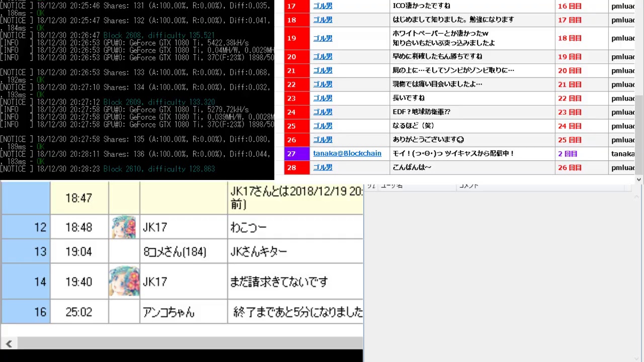
Task: Open the tanaka@Blockchain user link
Action: coord(347,153)
